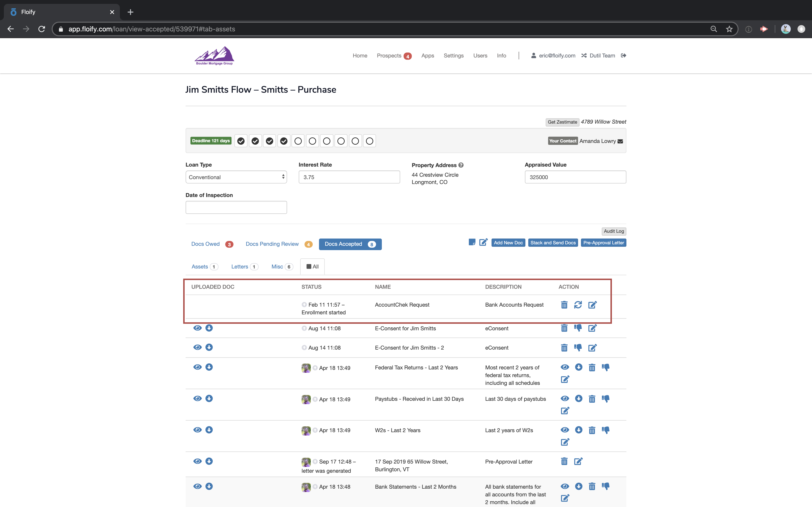Click the logout icon beside Dutil Team

623,56
